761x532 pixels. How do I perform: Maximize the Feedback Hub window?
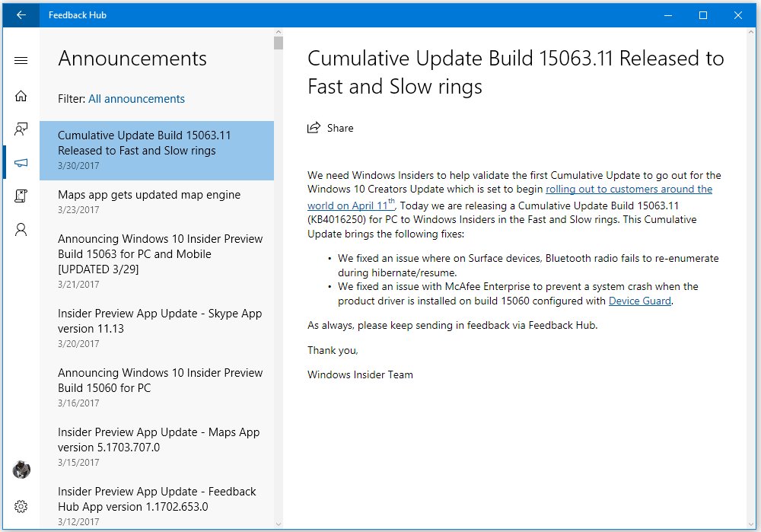click(x=702, y=15)
